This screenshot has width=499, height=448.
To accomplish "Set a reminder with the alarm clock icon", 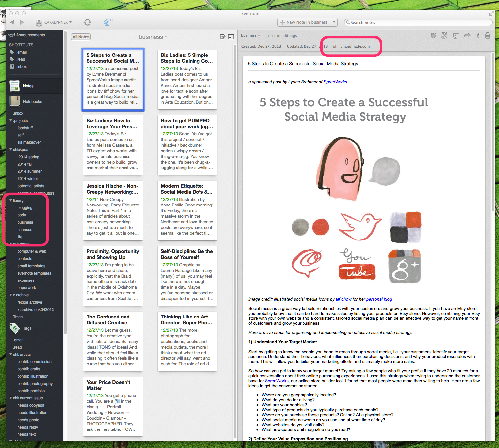I will 433,35.
